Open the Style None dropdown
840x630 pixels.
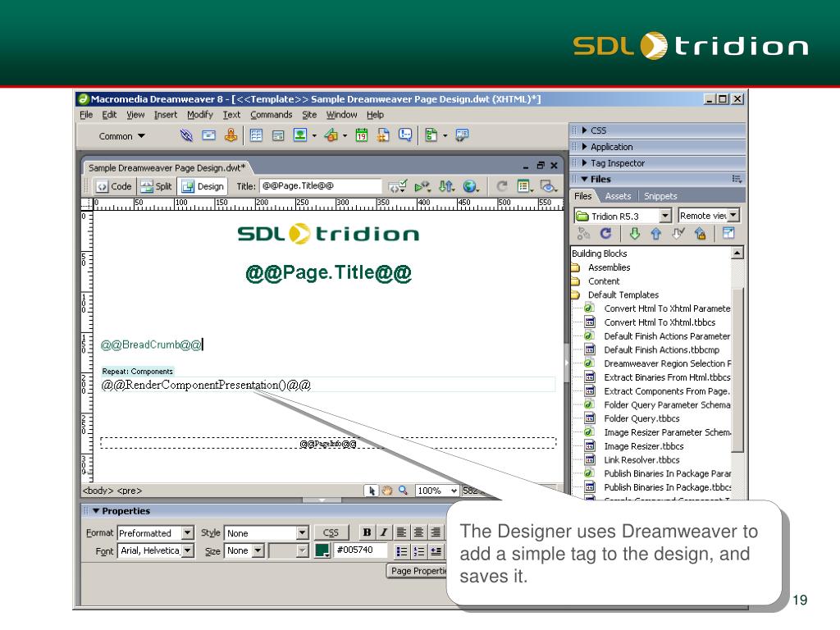[x=303, y=533]
